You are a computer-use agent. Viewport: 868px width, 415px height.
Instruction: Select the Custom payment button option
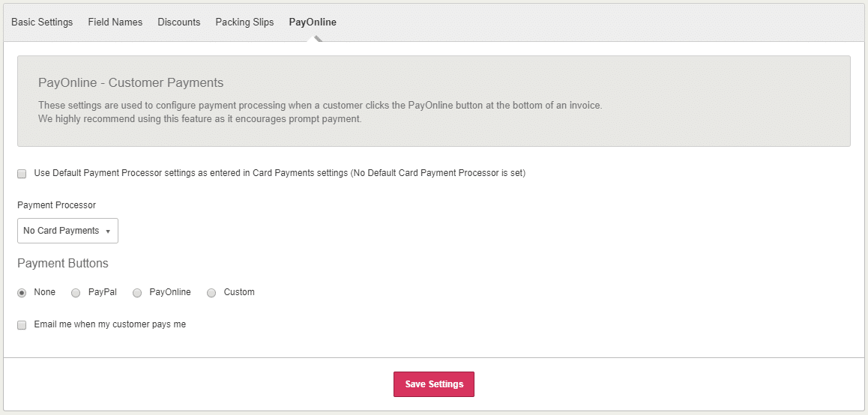pyautogui.click(x=211, y=293)
